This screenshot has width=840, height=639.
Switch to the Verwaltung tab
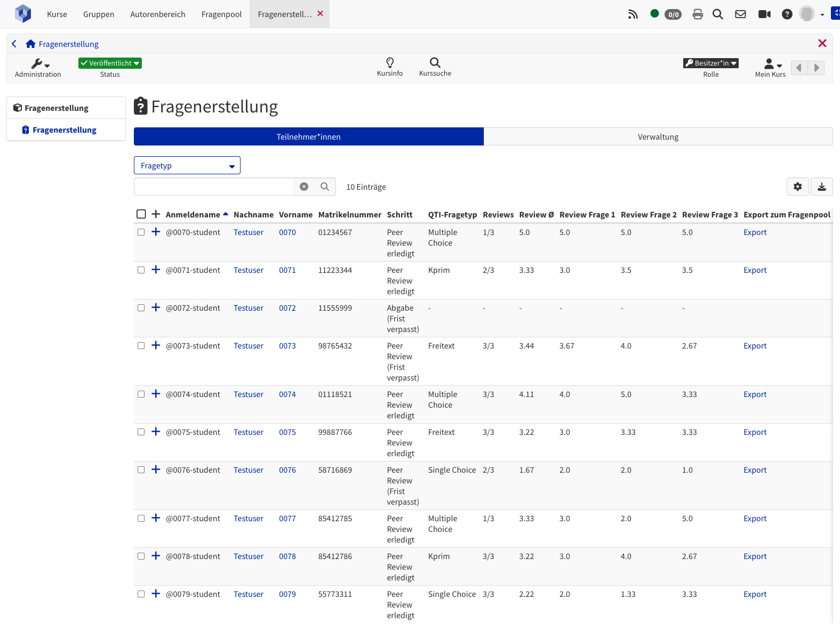[x=658, y=137]
